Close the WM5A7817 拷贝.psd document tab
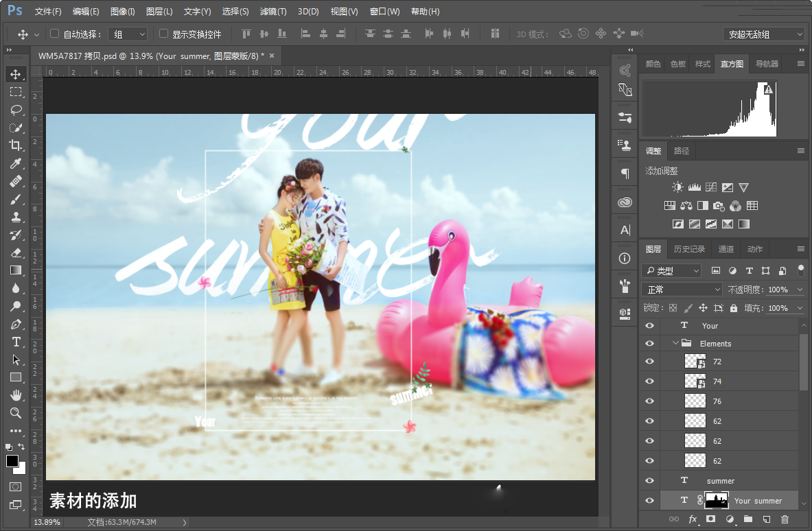 [272, 56]
